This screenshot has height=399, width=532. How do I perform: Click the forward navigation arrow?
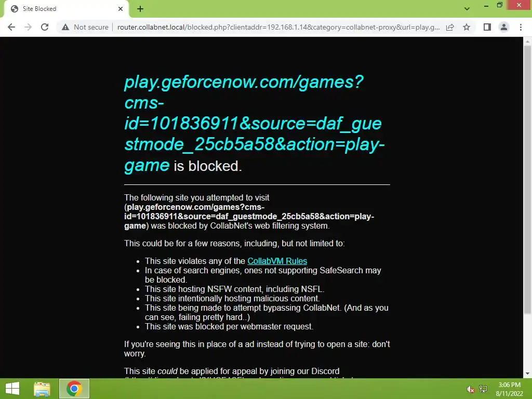click(x=28, y=27)
